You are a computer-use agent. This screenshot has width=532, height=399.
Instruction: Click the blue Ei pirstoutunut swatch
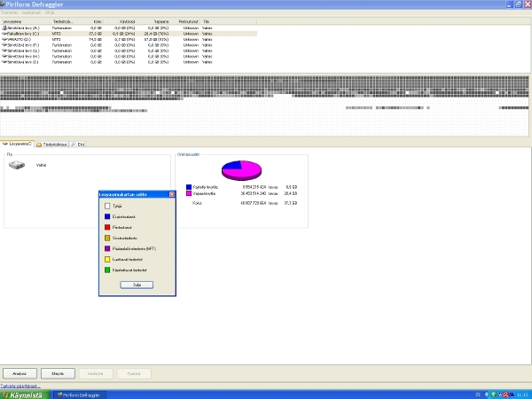click(x=107, y=216)
